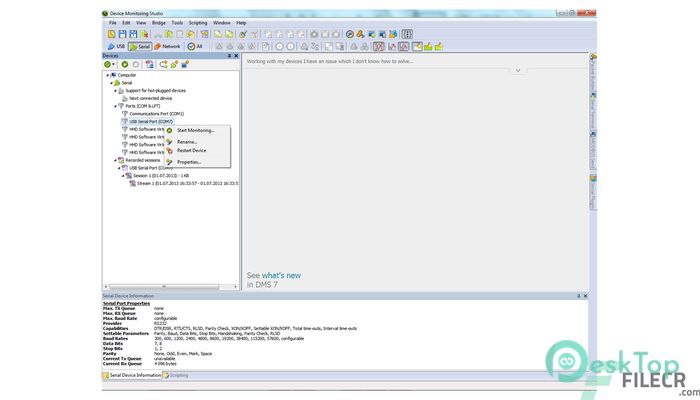
Task: Click the Provider RS232 row
Action: (x=134, y=324)
